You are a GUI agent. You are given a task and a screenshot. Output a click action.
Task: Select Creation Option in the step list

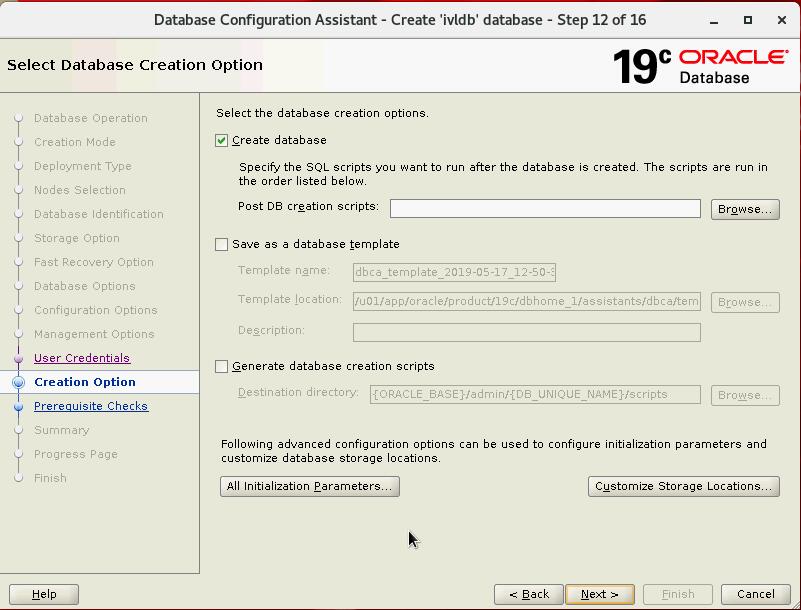click(85, 382)
